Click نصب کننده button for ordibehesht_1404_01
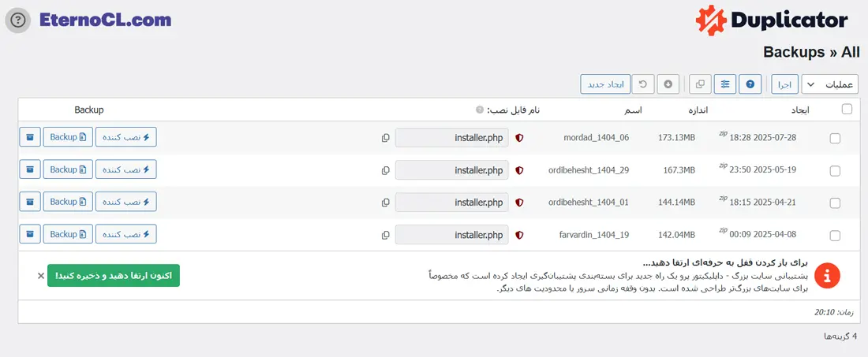The image size is (868, 357). (x=126, y=202)
